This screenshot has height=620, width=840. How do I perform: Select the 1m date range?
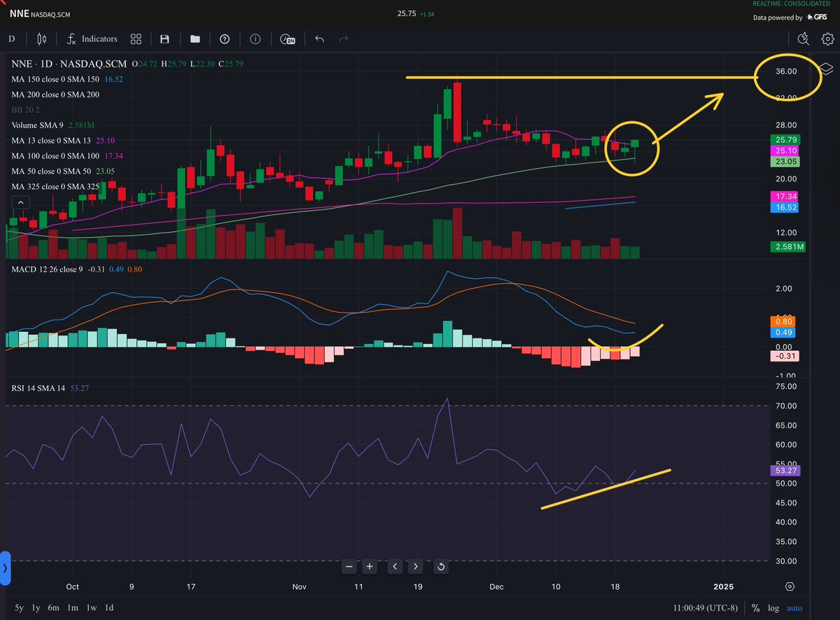[x=73, y=607]
